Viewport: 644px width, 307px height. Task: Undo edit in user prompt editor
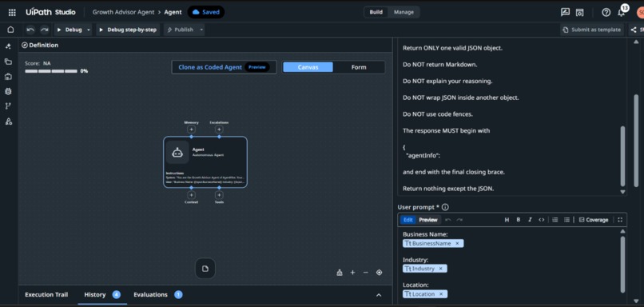448,220
